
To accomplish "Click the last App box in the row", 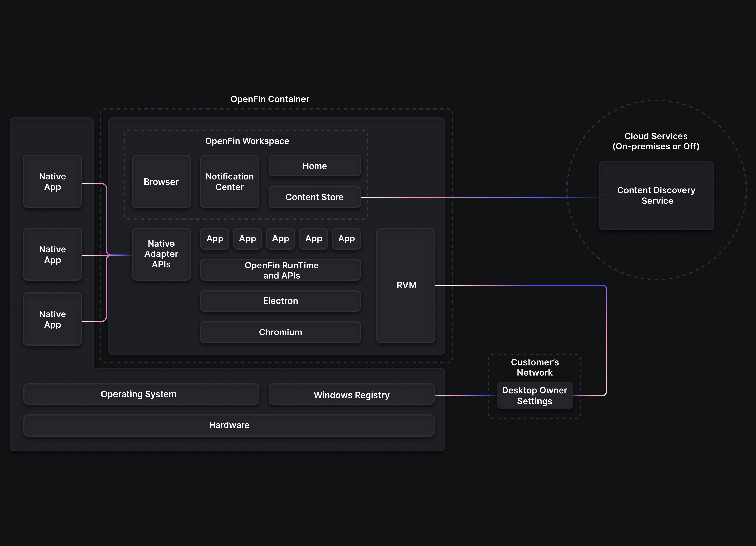I will pyautogui.click(x=346, y=238).
